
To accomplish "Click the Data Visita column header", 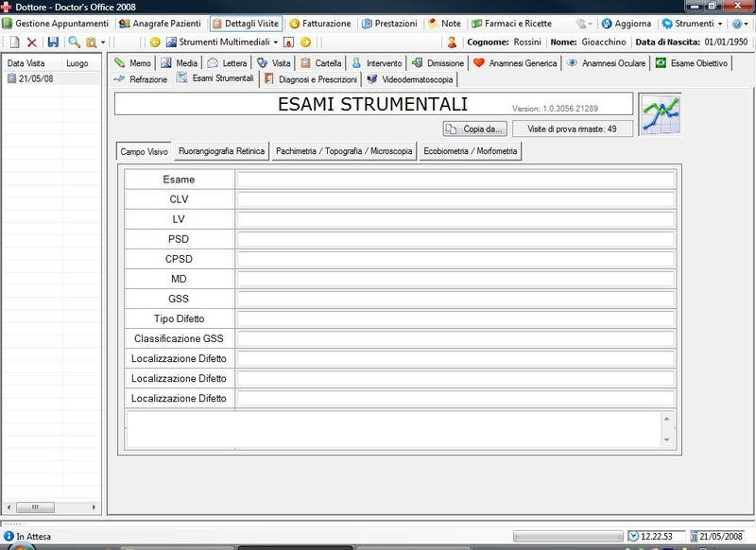I will (33, 63).
